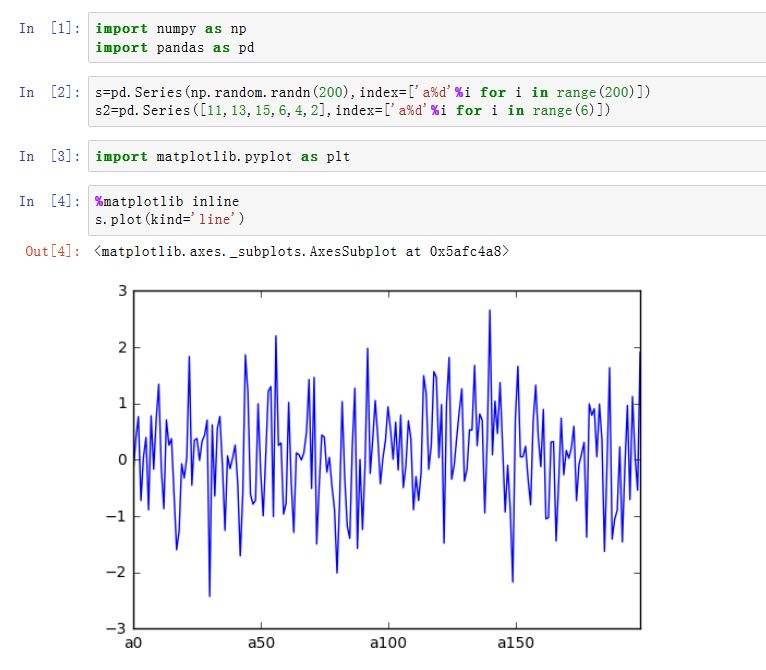Click the Out[4] output prompt
Screen dimensions: 766x670
click(x=52, y=252)
